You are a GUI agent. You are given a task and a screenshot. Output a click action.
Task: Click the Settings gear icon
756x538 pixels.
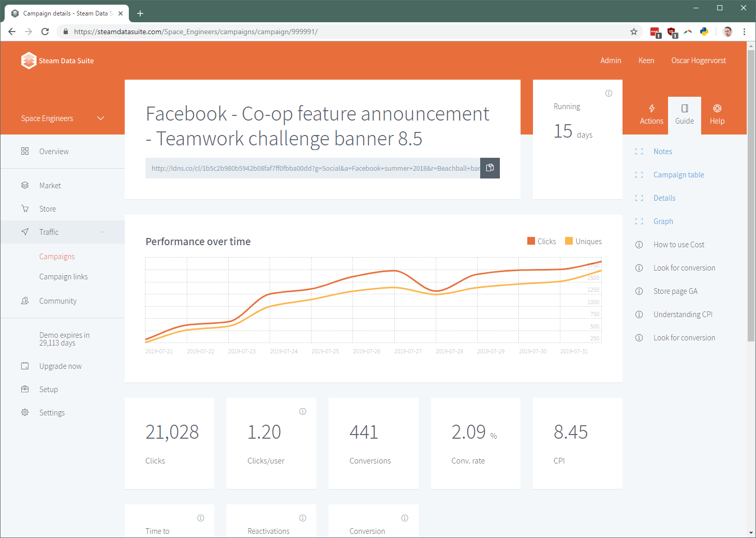[25, 412]
